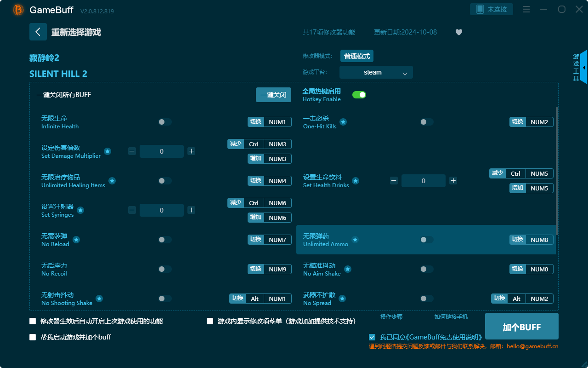This screenshot has width=588, height=368.
Task: Click the phone icon on 未连接 button
Action: click(479, 9)
